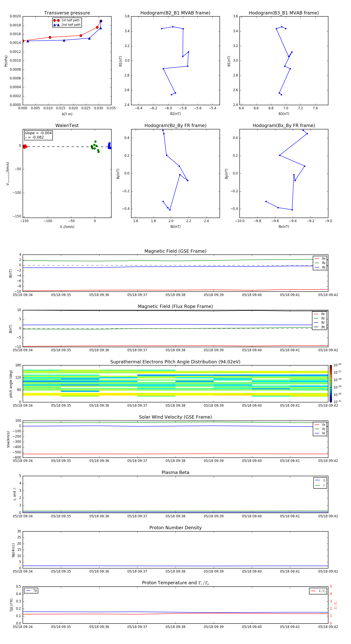Select the "pitch angle (deg)" axis label
The height and width of the screenshot is (644, 351).
pos(11,384)
